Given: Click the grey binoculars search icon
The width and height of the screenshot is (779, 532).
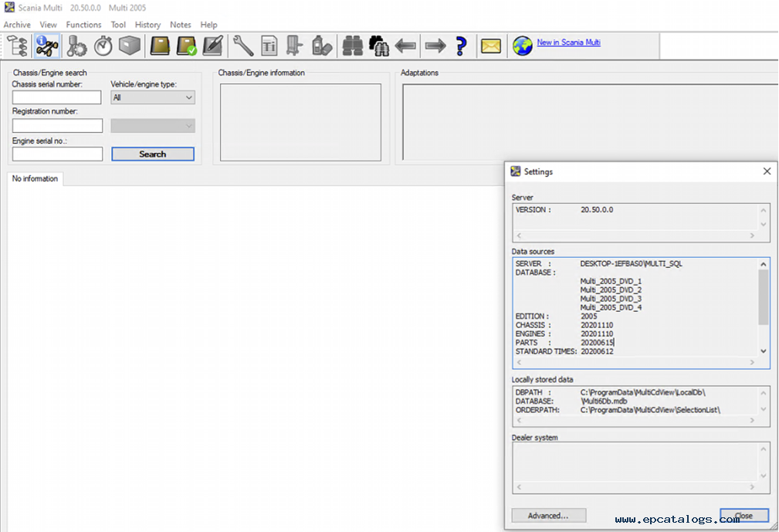Looking at the screenshot, I should (x=353, y=46).
